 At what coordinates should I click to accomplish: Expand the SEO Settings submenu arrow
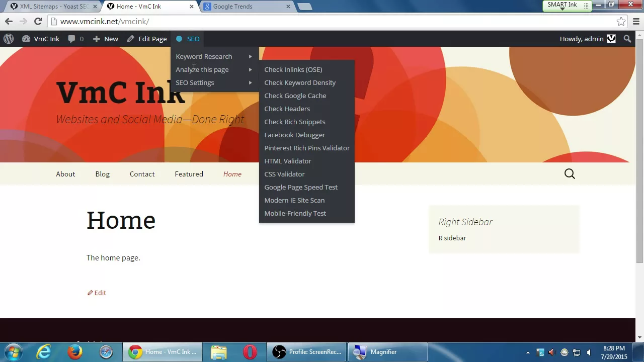coord(250,82)
